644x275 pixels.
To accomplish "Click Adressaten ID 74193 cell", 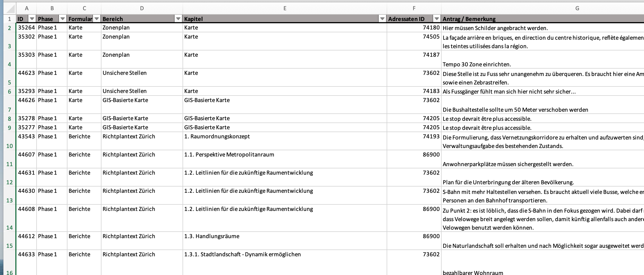I will click(414, 141).
